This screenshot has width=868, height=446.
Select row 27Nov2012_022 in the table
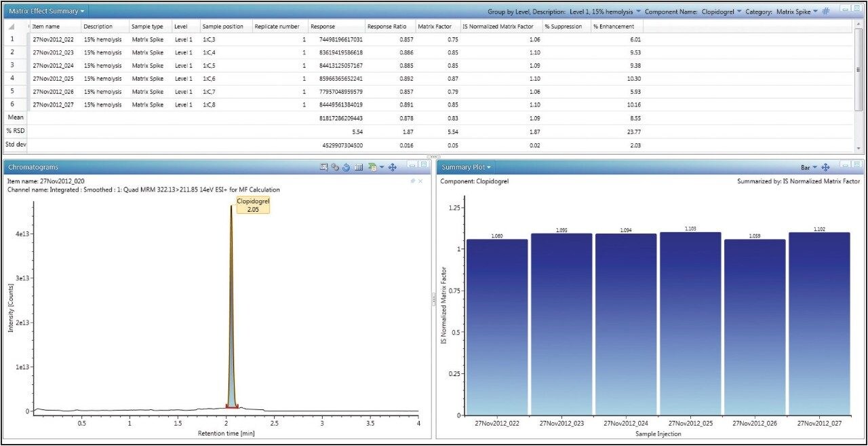click(336, 39)
